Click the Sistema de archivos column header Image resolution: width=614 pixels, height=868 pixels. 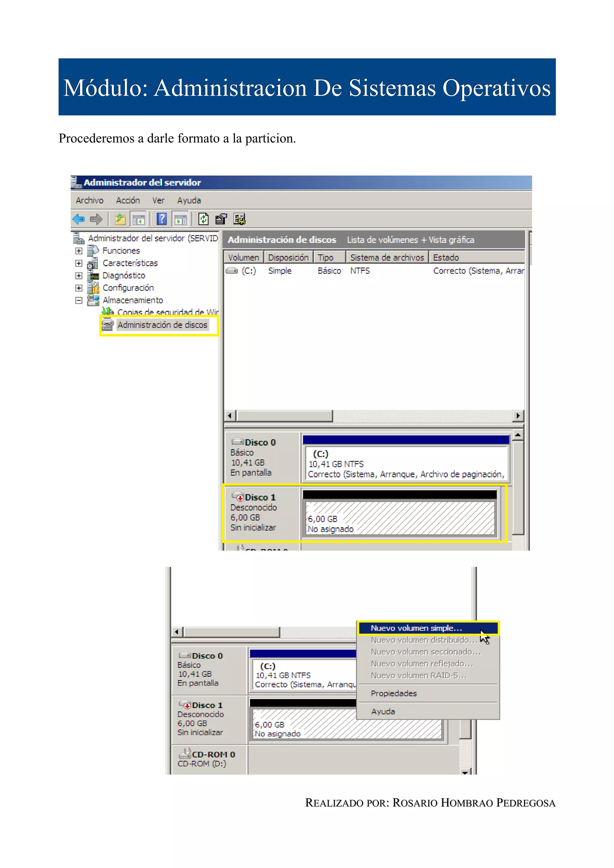(x=387, y=258)
